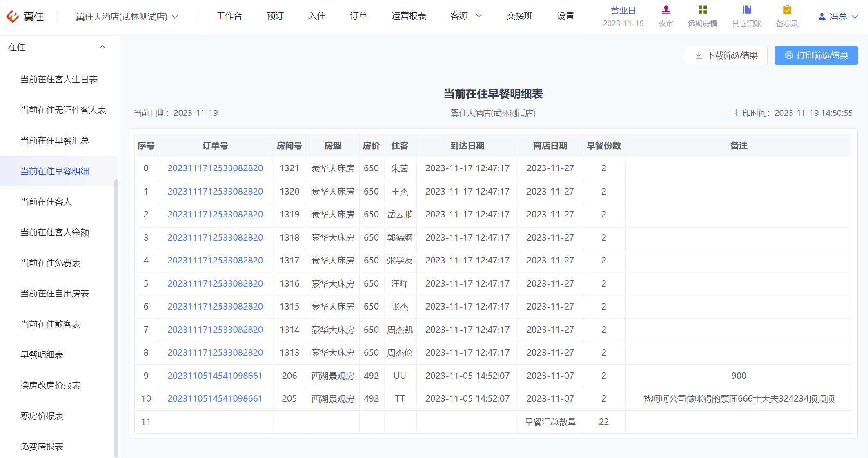Open the 订单 menu
Image resolution: width=868 pixels, height=458 pixels.
coord(358,16)
